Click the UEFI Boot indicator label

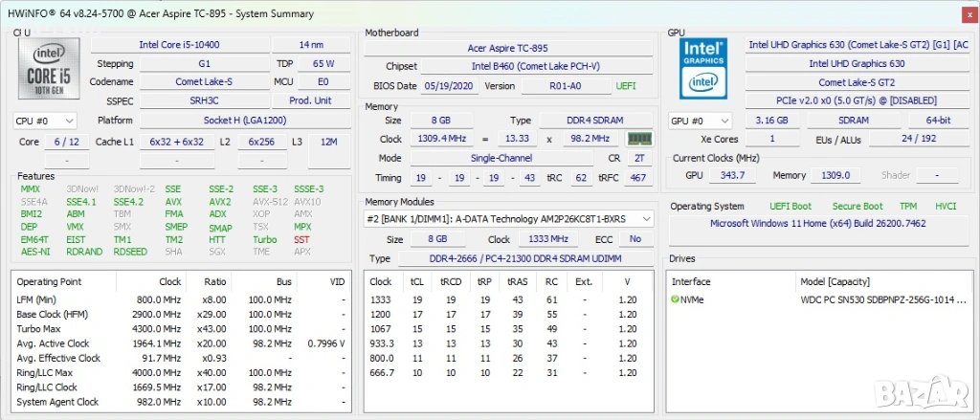click(x=791, y=207)
